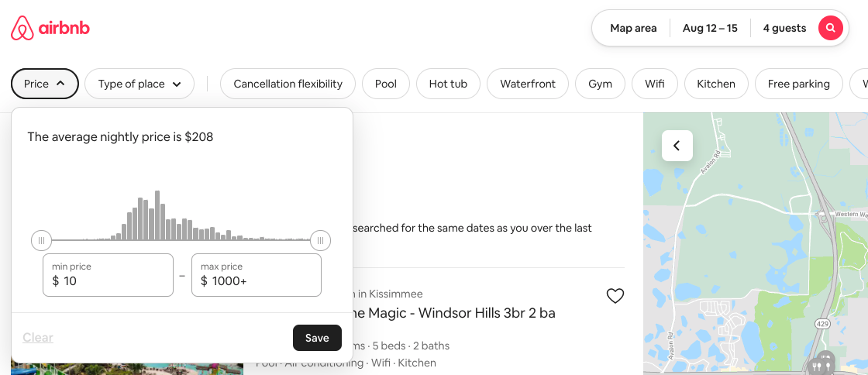Select the Map area search segment
The height and width of the screenshot is (375, 868).
[x=633, y=29]
